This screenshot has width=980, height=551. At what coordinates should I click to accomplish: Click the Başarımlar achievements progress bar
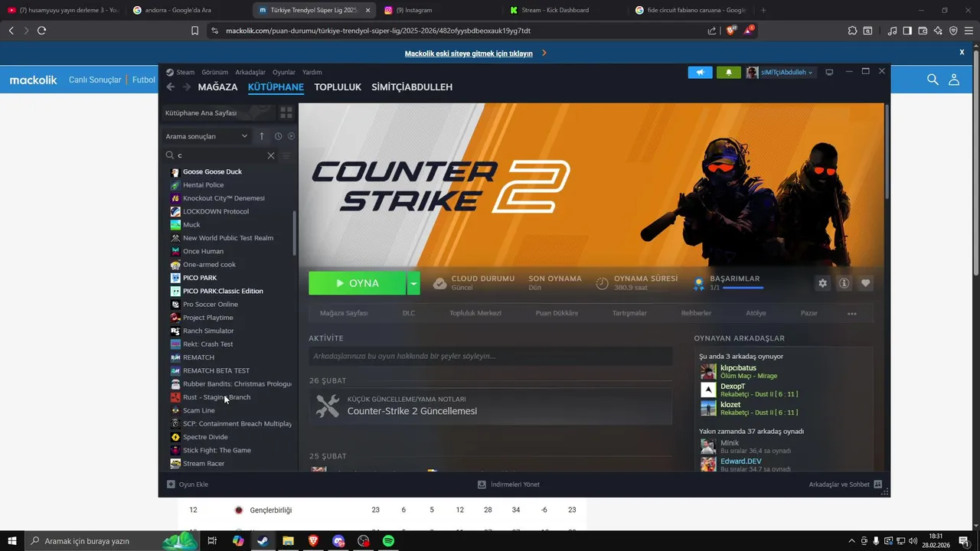743,288
